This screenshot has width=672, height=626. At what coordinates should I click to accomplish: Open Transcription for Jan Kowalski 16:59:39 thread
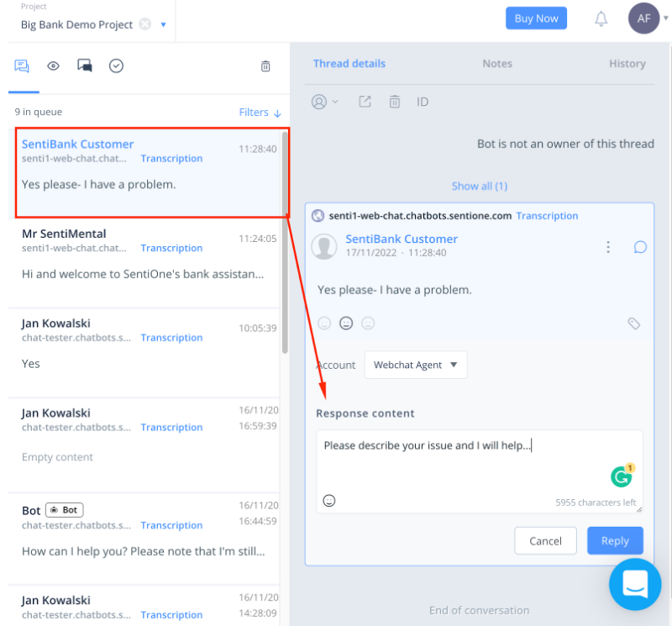click(x=171, y=428)
